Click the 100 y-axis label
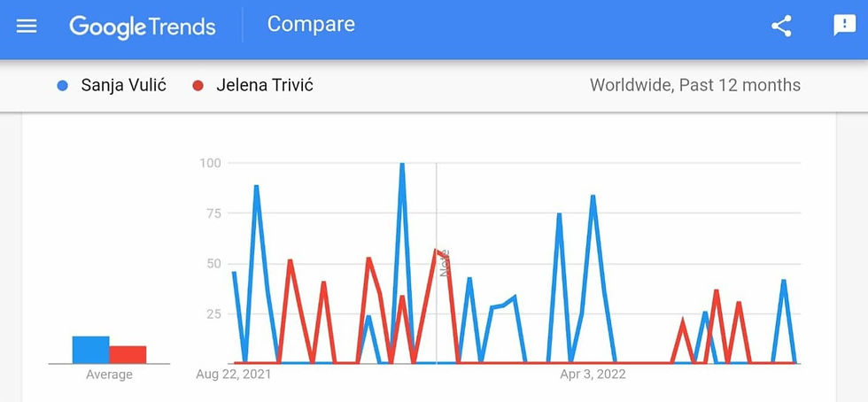Image resolution: width=868 pixels, height=402 pixels. (210, 163)
